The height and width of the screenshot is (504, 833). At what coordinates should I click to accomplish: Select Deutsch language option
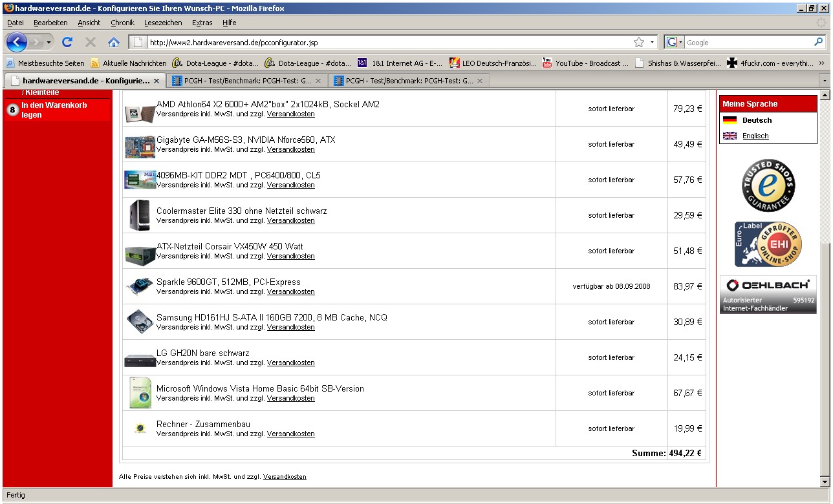[x=757, y=120]
